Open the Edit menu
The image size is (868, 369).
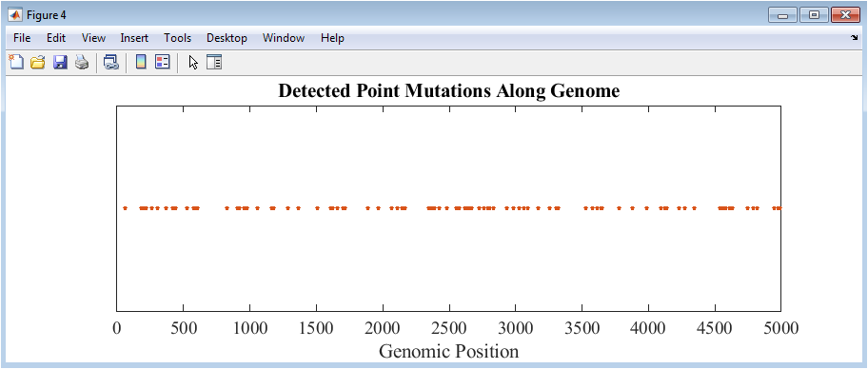tap(56, 38)
